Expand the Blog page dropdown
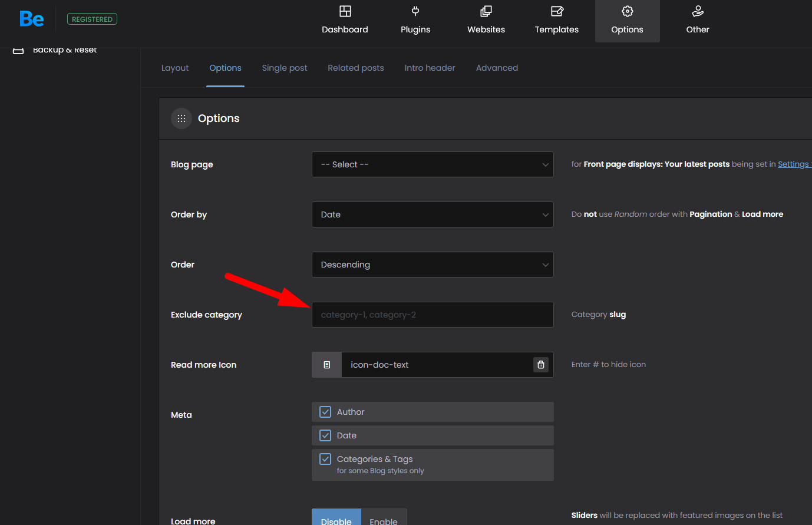The image size is (812, 525). (x=433, y=164)
